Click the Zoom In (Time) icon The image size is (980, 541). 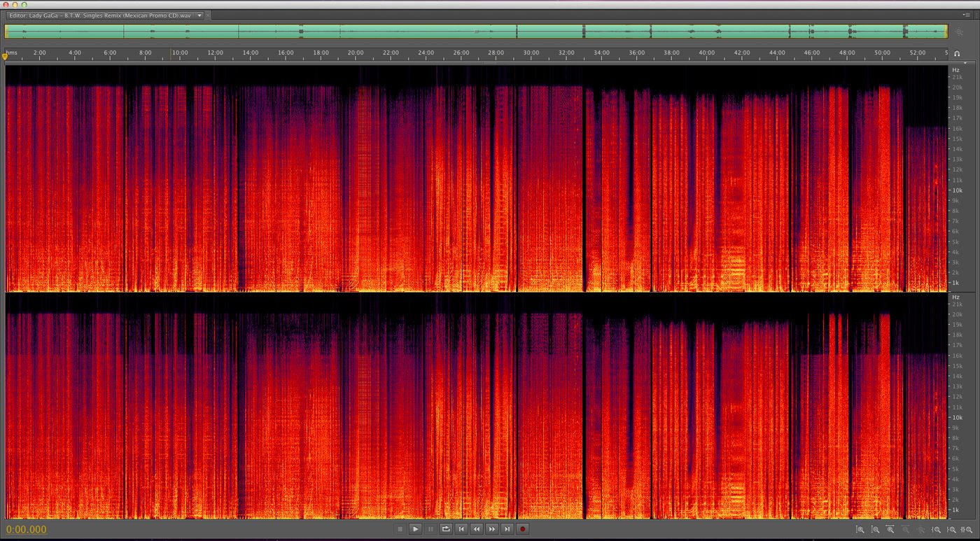[x=890, y=530]
